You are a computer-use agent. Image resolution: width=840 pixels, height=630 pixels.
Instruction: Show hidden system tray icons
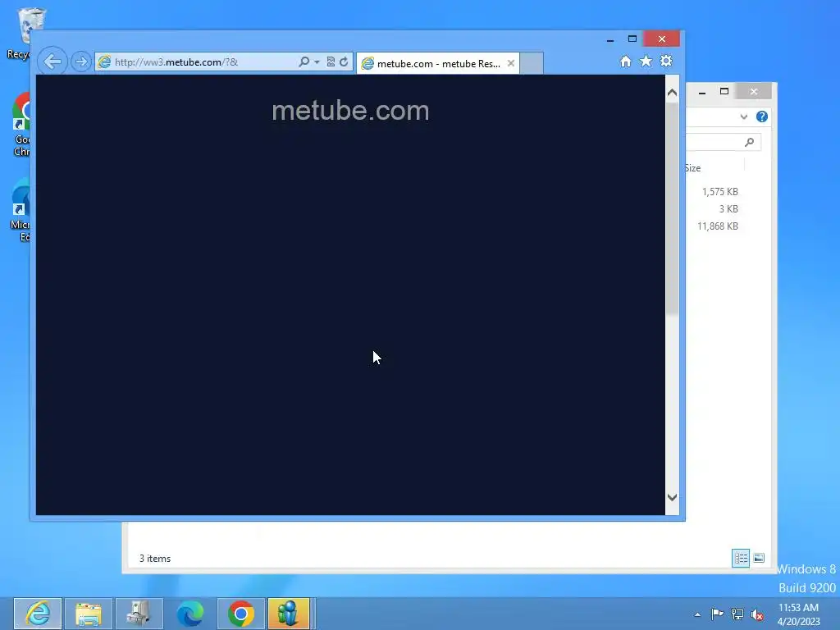(x=697, y=614)
